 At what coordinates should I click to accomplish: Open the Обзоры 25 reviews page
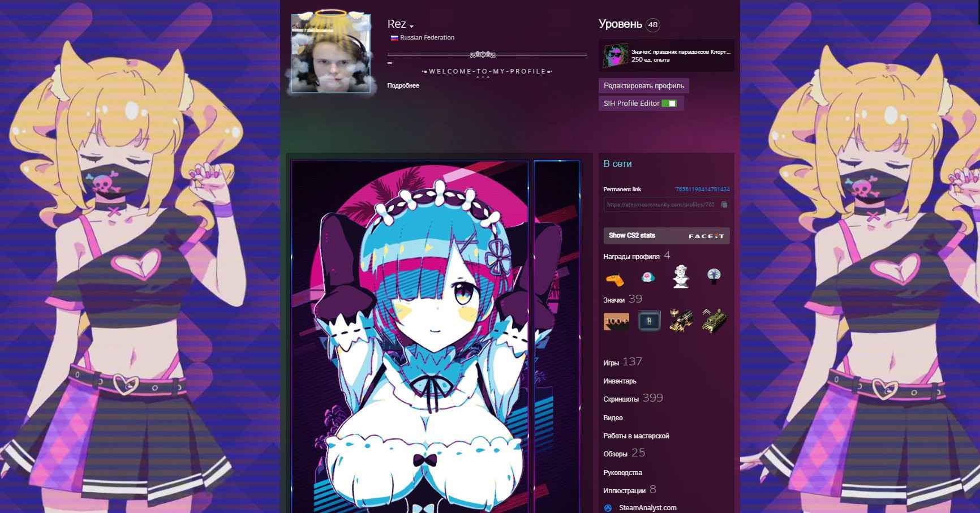pyautogui.click(x=624, y=453)
